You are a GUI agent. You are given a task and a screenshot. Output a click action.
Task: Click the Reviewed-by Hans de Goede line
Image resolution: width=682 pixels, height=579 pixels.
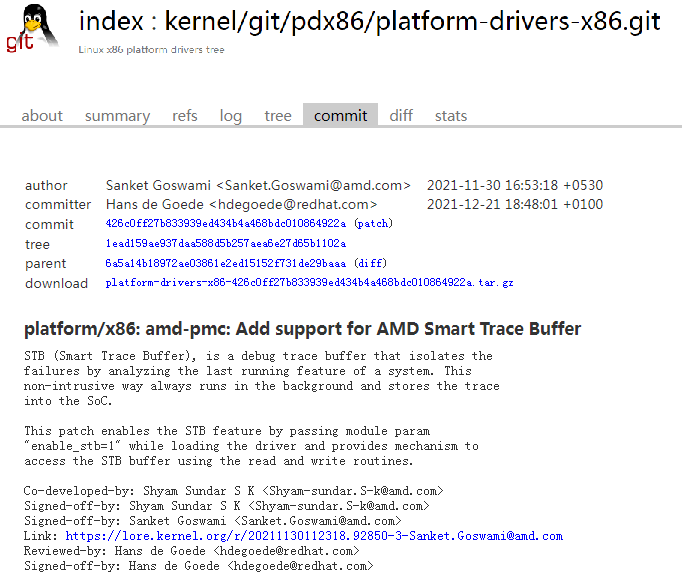coord(192,551)
